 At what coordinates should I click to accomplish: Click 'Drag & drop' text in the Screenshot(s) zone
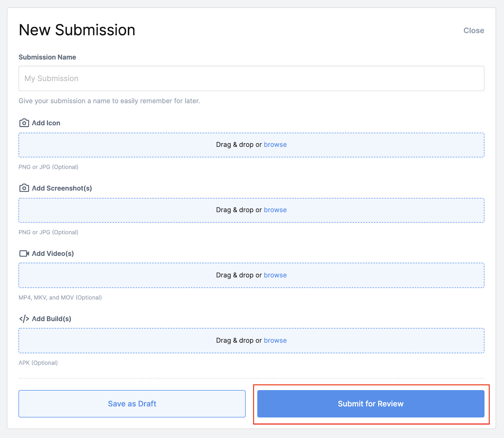(235, 210)
